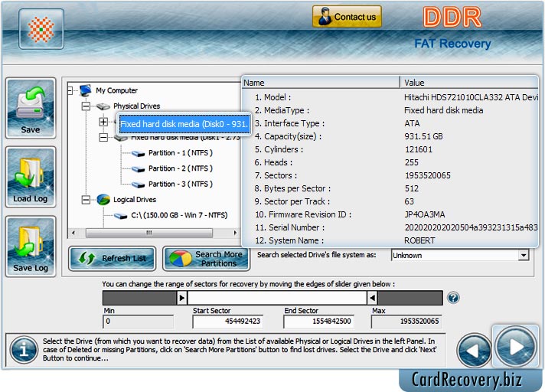This screenshot has height=392, width=545.
Task: Click the slider start sector handle
Action: click(181, 298)
